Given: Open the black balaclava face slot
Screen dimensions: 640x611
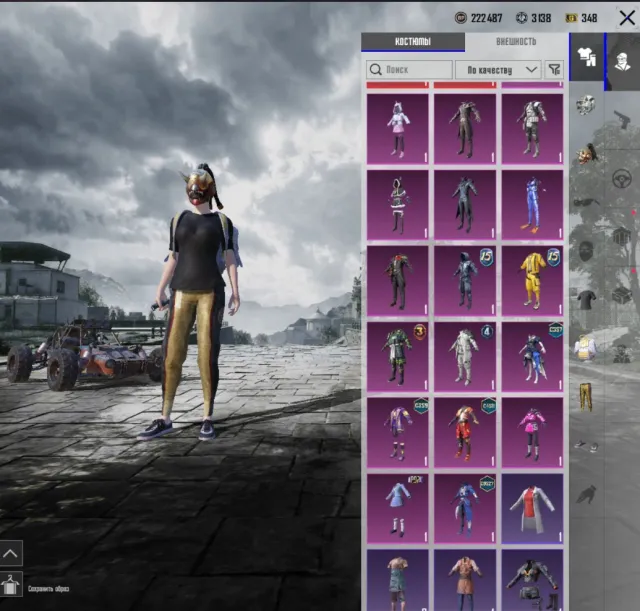Looking at the screenshot, I should 586,251.
